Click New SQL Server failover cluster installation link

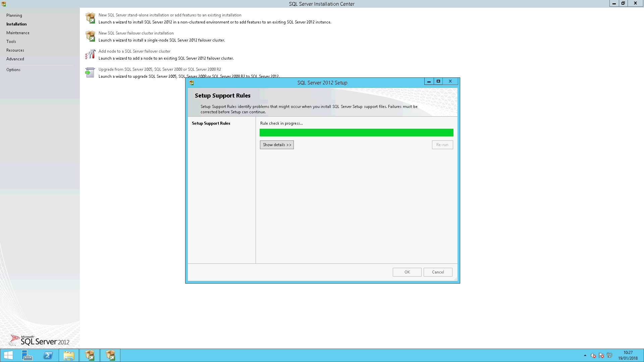(x=136, y=33)
